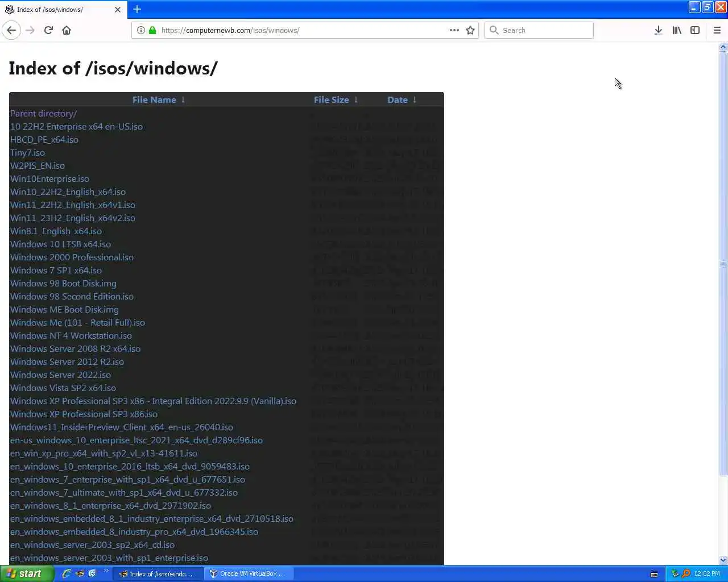
Task: Open the page actions three-dot menu
Action: [454, 30]
